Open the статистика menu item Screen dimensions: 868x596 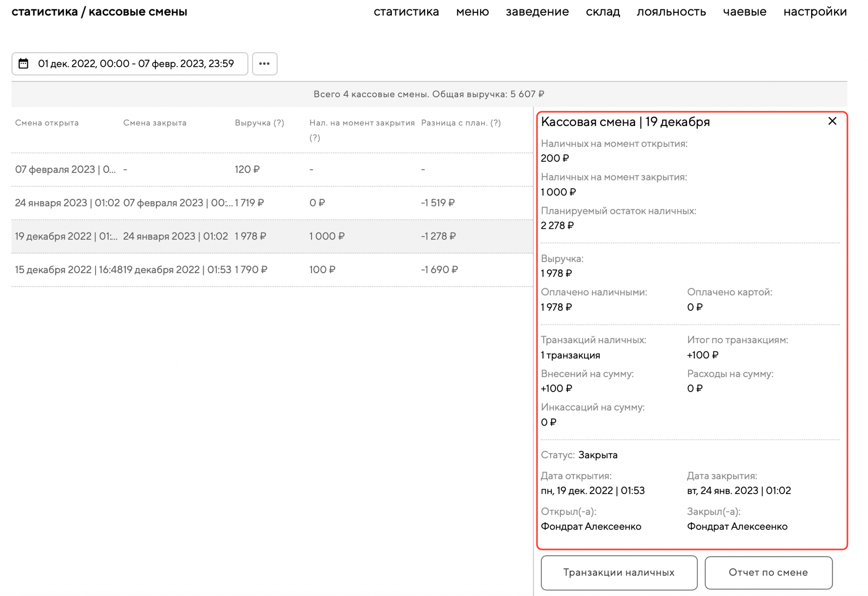[406, 12]
